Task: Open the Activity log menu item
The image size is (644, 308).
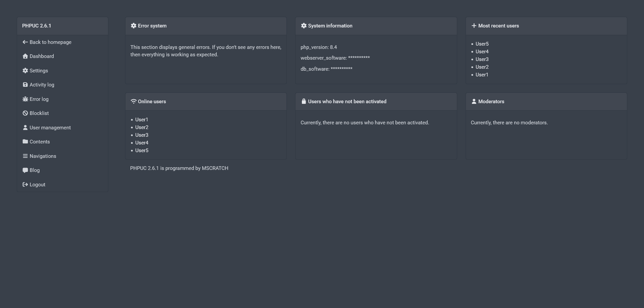Action: pyautogui.click(x=42, y=85)
